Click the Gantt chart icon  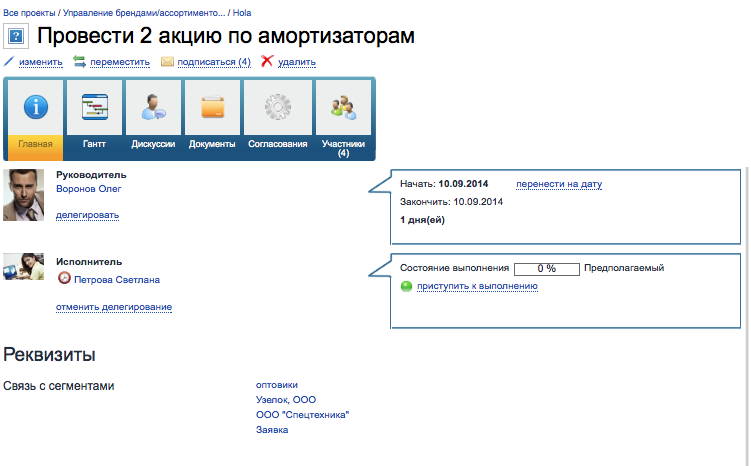pyautogui.click(x=94, y=107)
